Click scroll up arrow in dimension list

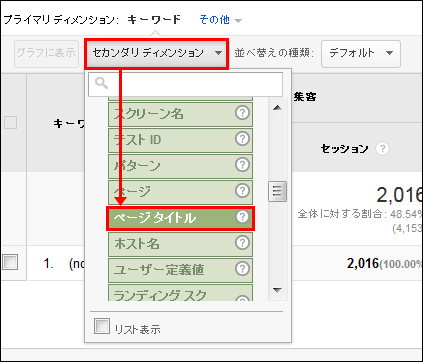[x=277, y=108]
